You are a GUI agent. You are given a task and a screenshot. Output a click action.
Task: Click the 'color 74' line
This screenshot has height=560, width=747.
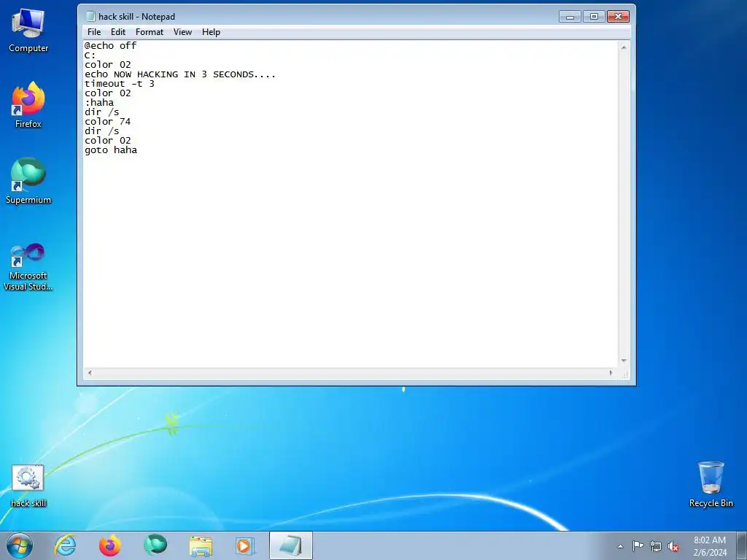(108, 122)
